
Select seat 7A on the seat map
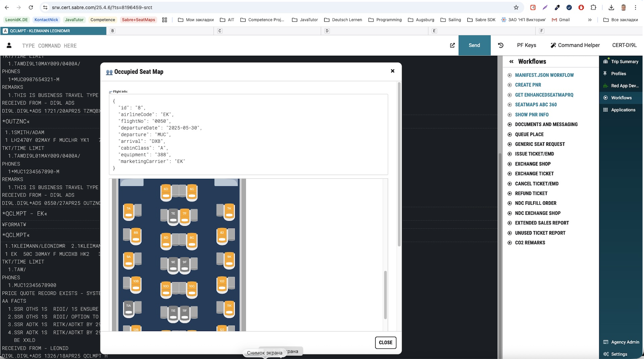129,211
